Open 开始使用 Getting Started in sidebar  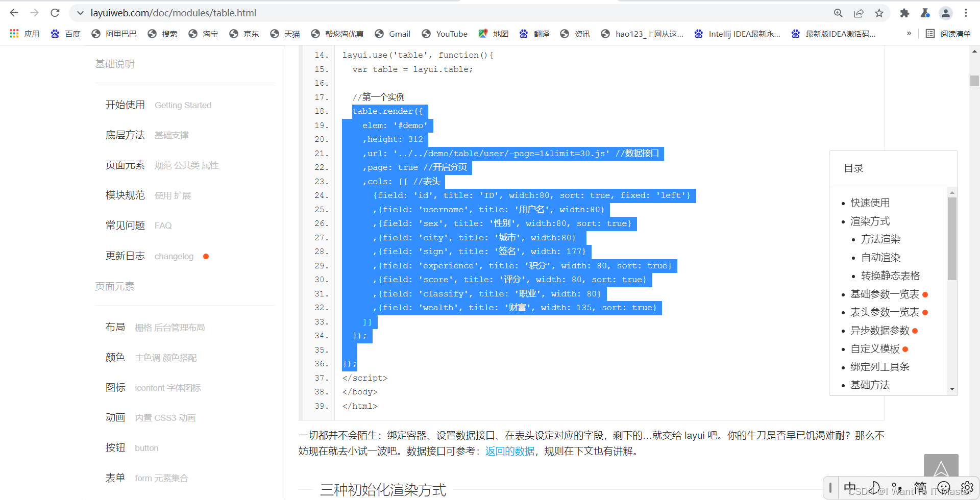pos(158,105)
